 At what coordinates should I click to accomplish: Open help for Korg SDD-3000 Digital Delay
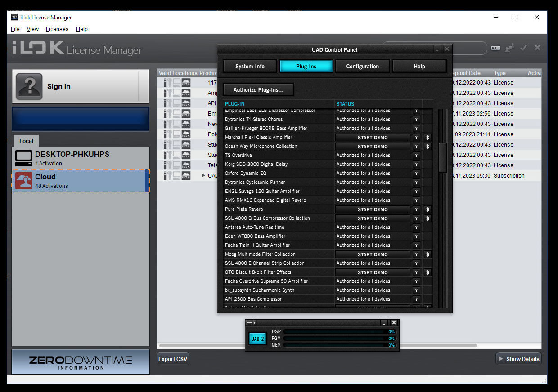tap(416, 165)
